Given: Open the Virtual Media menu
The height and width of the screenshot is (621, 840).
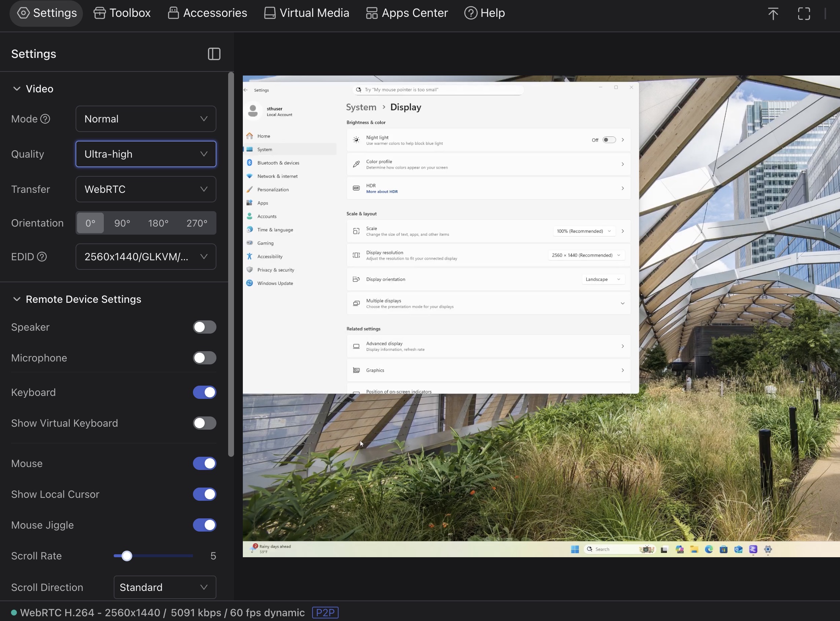Looking at the screenshot, I should tap(307, 13).
